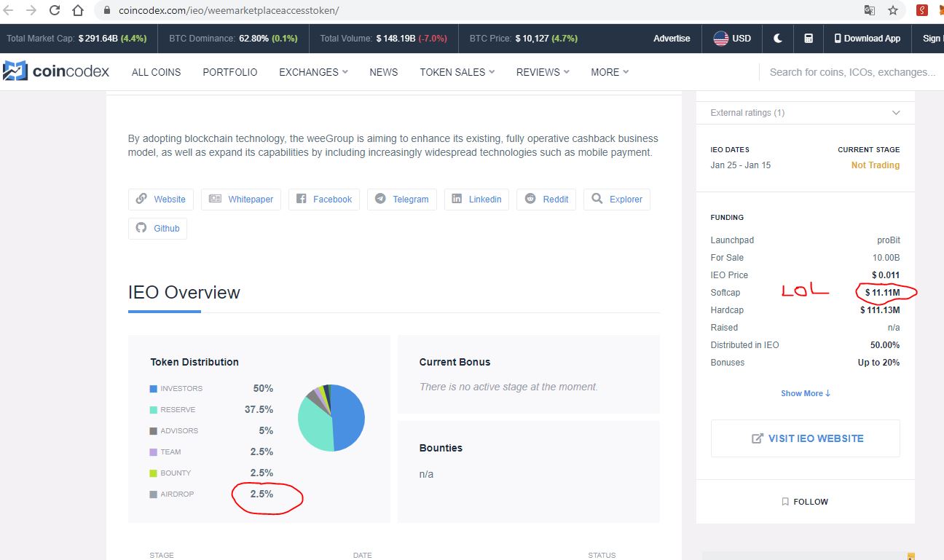This screenshot has height=560, width=944.
Task: Click the FOLLOW bookmark button
Action: [805, 502]
